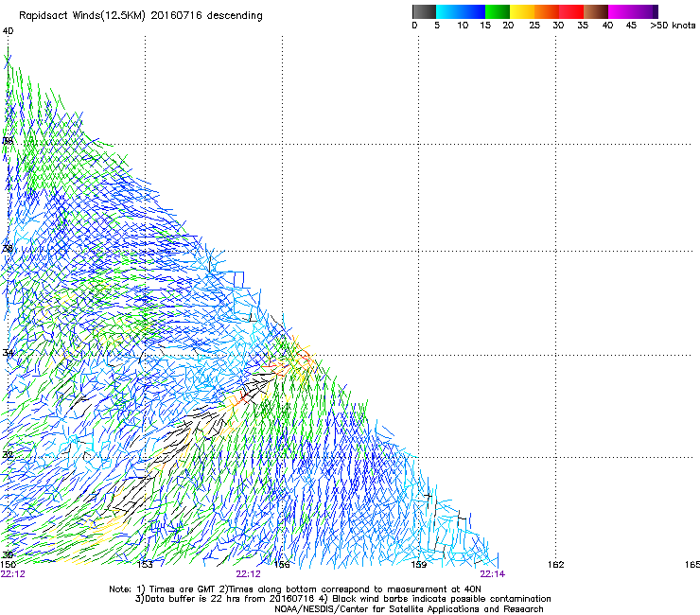Click the latitude "40" axis label
Viewport: 700px width, 615px height.
pyautogui.click(x=8, y=31)
